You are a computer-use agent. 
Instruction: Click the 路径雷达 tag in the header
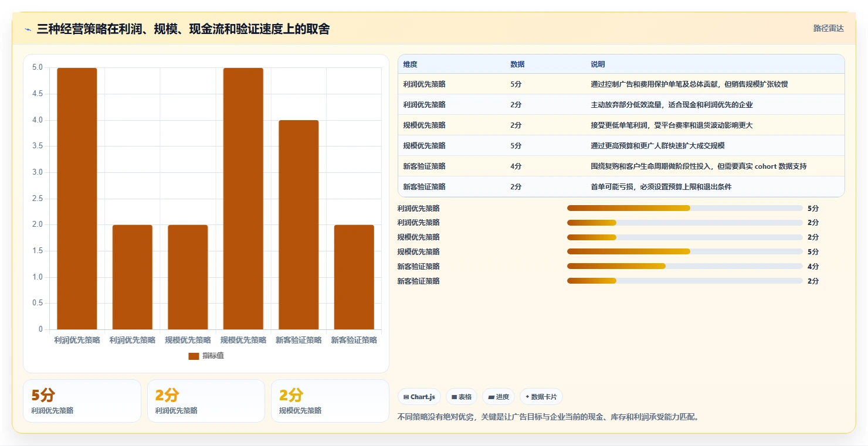tap(828, 28)
